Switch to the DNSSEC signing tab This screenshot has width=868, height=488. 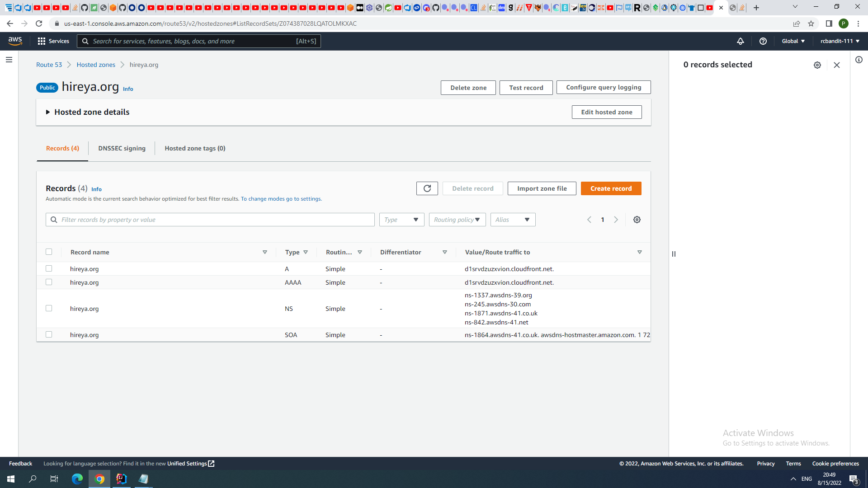coord(122,148)
